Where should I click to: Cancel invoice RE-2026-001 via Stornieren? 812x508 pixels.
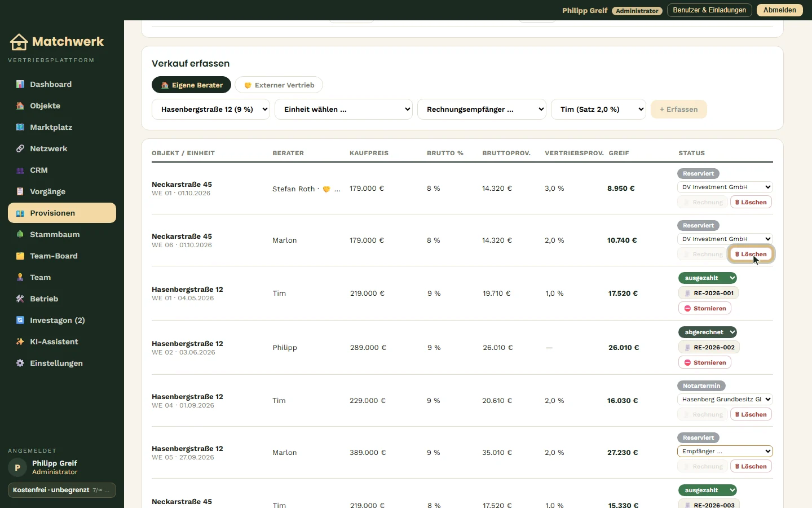tap(705, 308)
